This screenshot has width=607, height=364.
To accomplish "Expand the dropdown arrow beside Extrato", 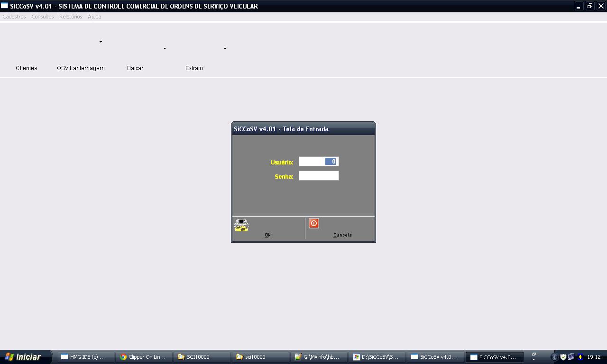I will coord(225,48).
